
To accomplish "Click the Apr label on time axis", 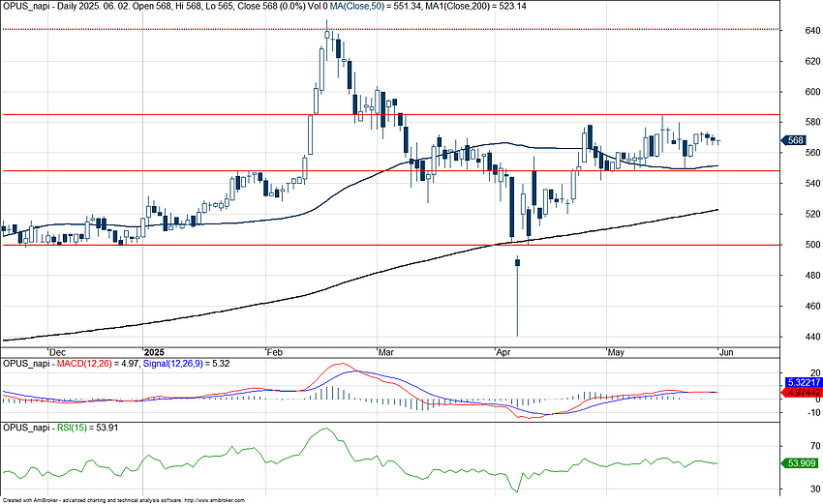I will tap(503, 352).
